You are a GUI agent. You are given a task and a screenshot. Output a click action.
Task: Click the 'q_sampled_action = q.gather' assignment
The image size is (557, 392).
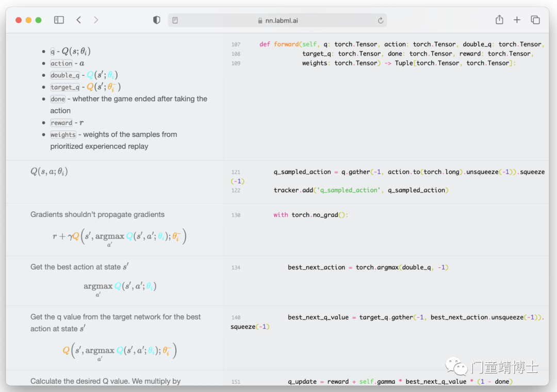pyautogui.click(x=321, y=172)
